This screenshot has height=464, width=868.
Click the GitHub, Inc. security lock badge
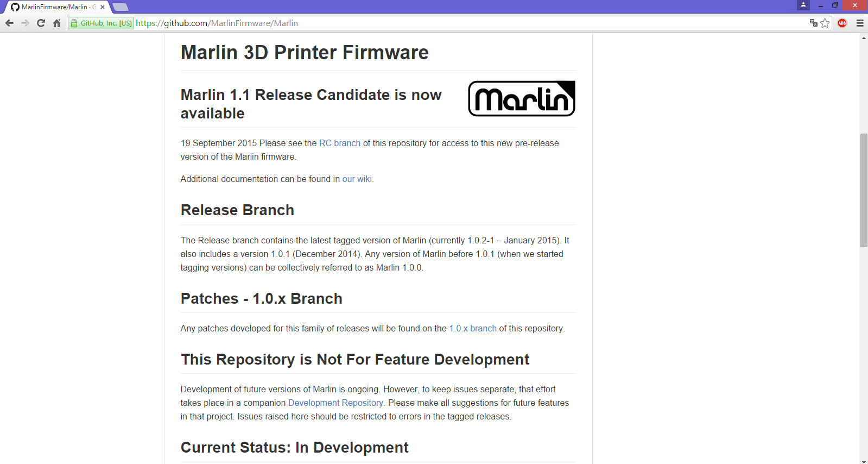[x=101, y=23]
